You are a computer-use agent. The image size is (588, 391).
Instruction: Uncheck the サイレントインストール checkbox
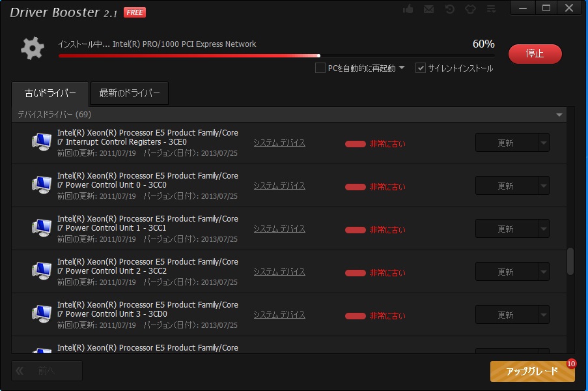coord(421,68)
